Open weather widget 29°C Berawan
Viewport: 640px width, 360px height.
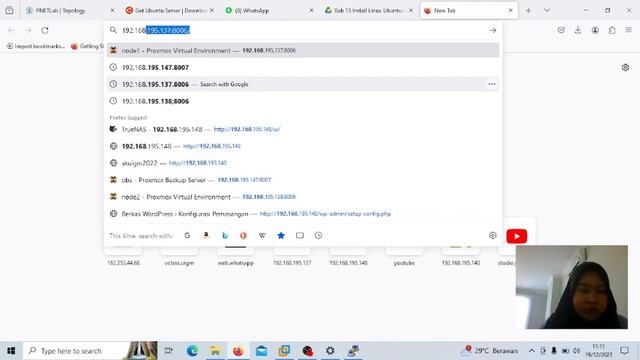490,351
